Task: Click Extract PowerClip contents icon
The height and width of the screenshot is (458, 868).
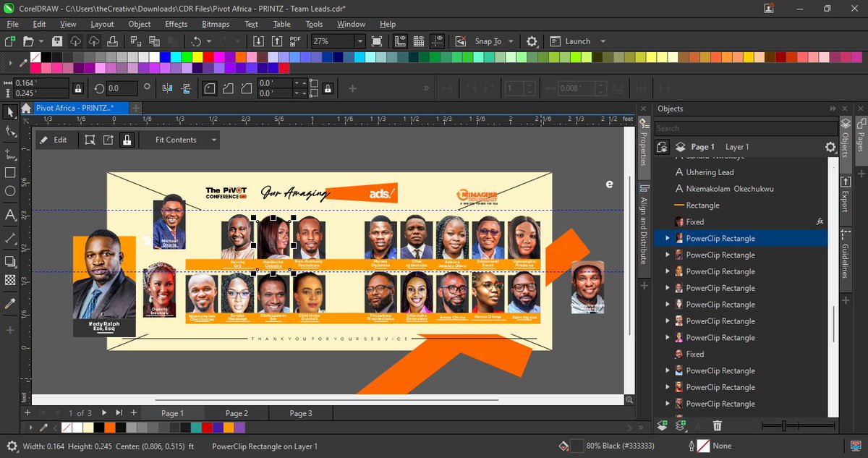Action: coord(109,140)
